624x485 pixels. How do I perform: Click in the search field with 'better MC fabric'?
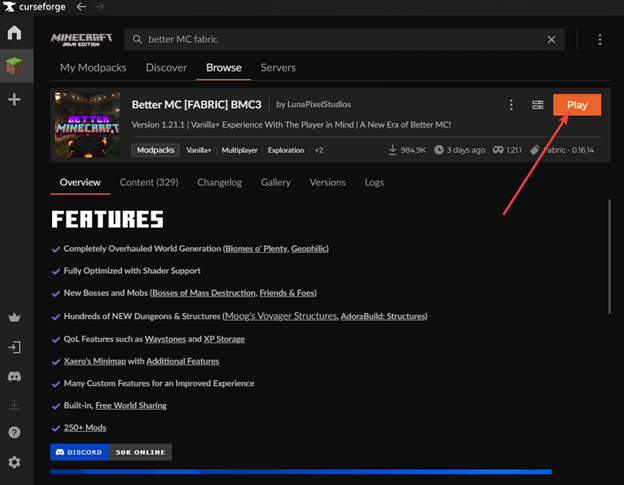coord(344,39)
